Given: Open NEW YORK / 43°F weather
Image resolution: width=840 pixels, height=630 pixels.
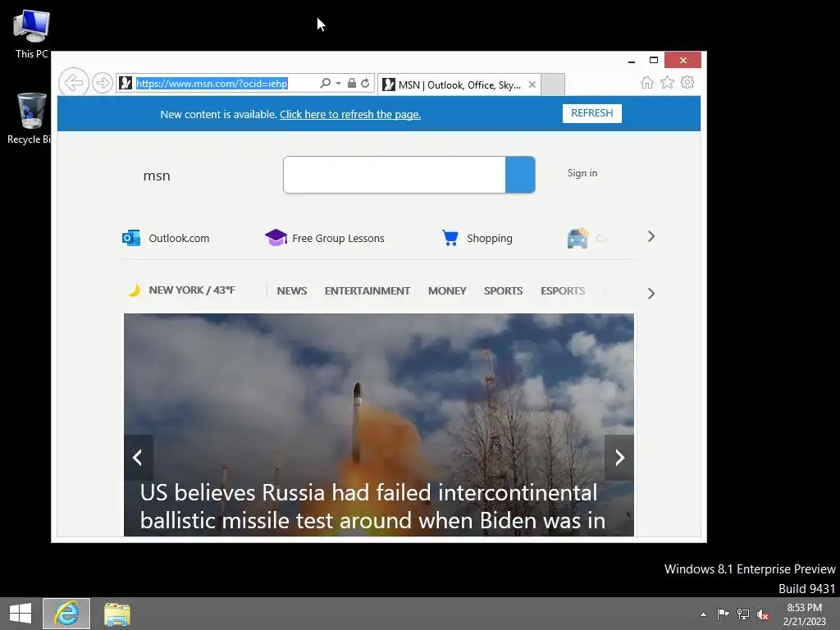Looking at the screenshot, I should coord(192,290).
